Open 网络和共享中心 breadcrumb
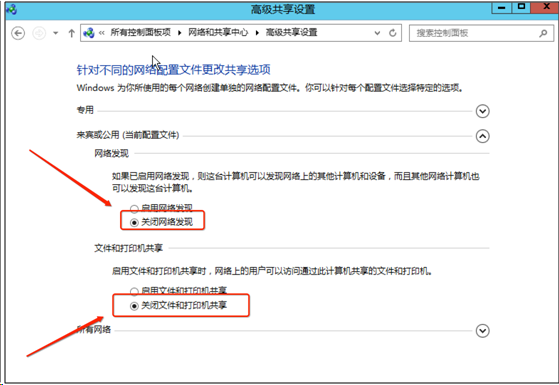 [x=218, y=32]
